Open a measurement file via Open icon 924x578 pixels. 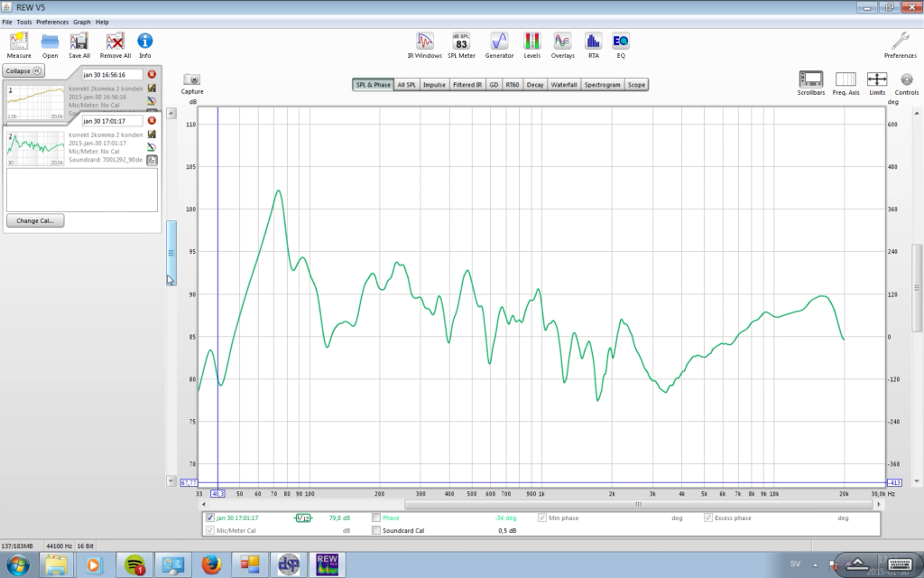pyautogui.click(x=51, y=45)
